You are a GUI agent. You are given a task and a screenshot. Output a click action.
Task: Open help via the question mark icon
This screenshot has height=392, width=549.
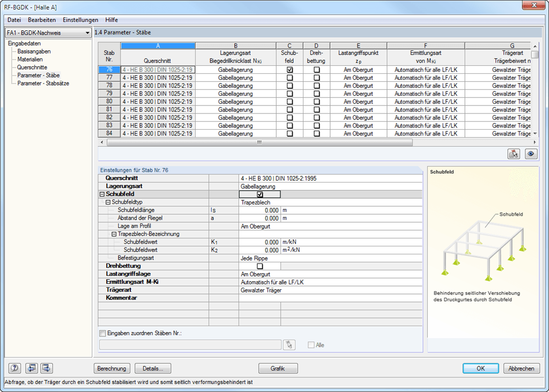[x=14, y=368]
